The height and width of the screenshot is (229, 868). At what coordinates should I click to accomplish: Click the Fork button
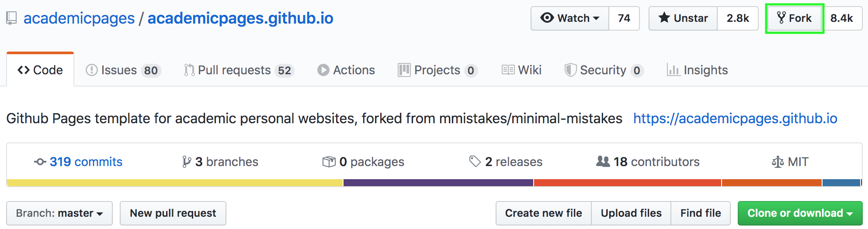click(794, 18)
